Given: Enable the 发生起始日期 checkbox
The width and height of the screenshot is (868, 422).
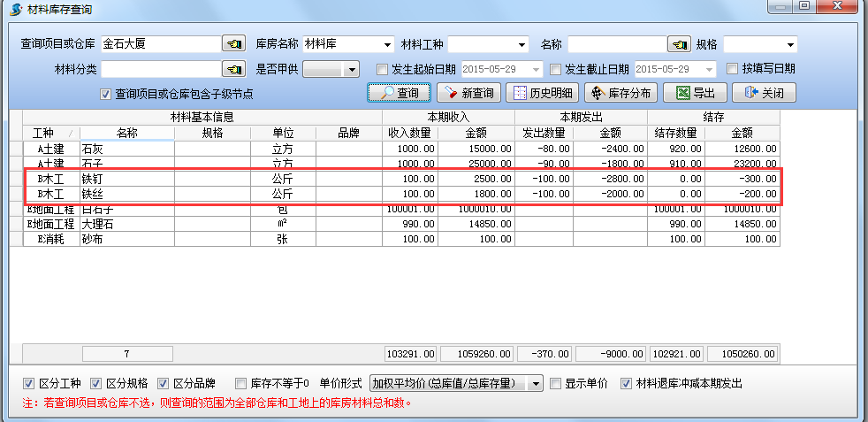Looking at the screenshot, I should pyautogui.click(x=382, y=69).
